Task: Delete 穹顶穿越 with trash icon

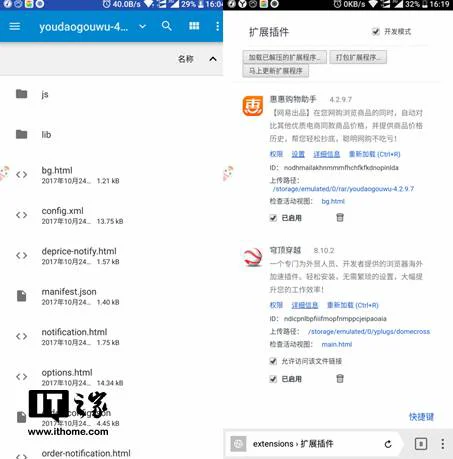Action: 340,379
